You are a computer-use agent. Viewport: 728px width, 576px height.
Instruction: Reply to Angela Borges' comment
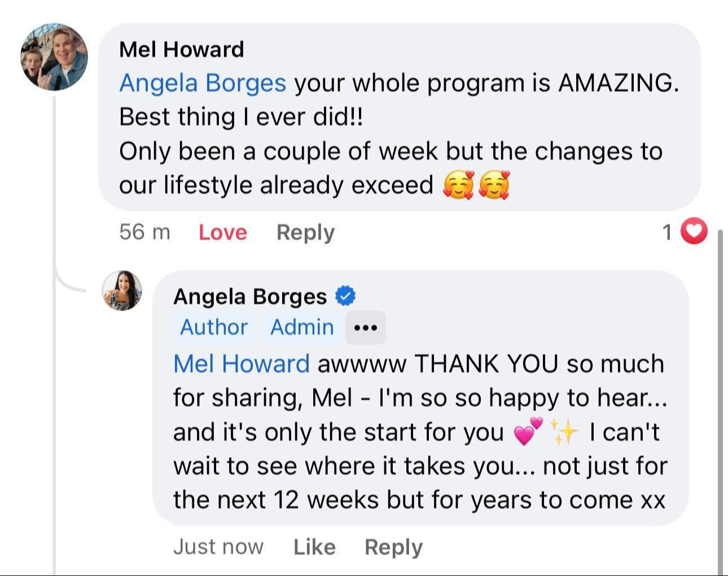(x=393, y=547)
